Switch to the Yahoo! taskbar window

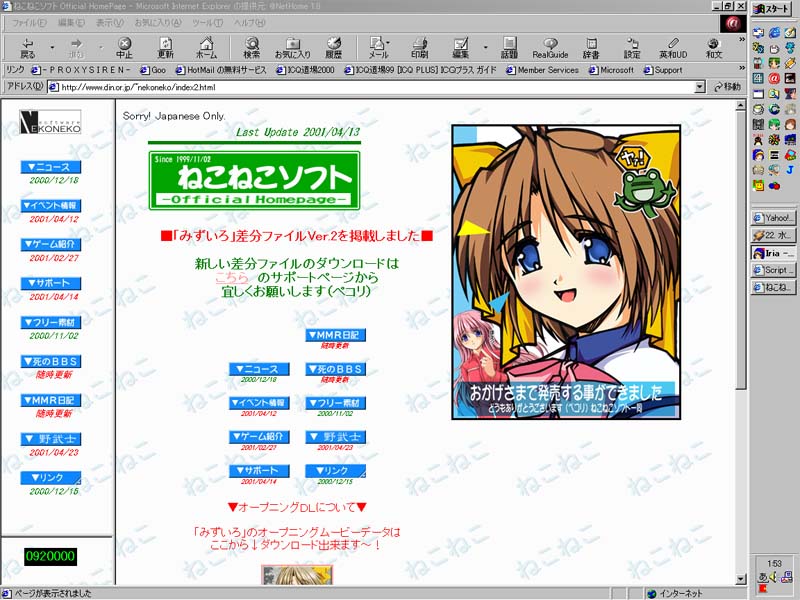(773, 218)
